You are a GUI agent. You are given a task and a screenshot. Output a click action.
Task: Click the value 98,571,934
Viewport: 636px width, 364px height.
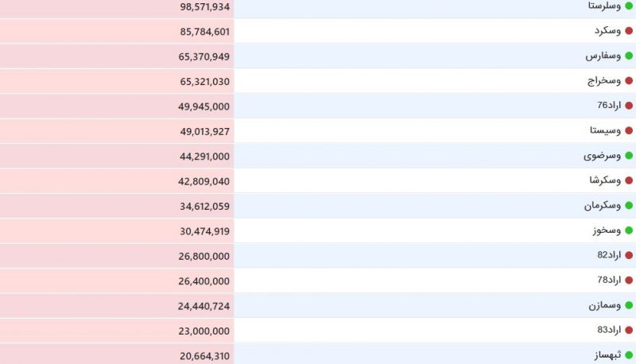point(205,7)
